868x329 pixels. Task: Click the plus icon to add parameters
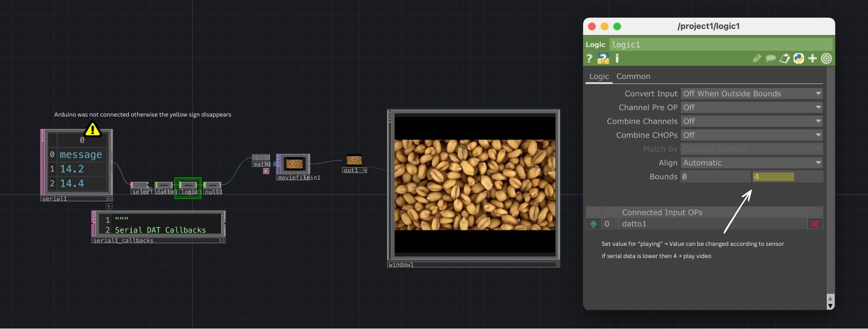(x=813, y=58)
